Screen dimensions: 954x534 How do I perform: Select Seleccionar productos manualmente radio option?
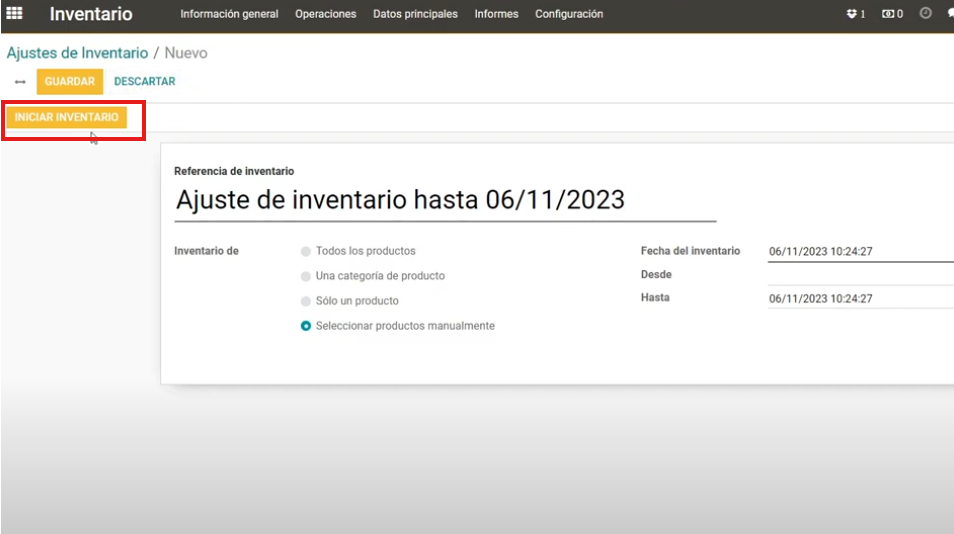click(x=305, y=326)
